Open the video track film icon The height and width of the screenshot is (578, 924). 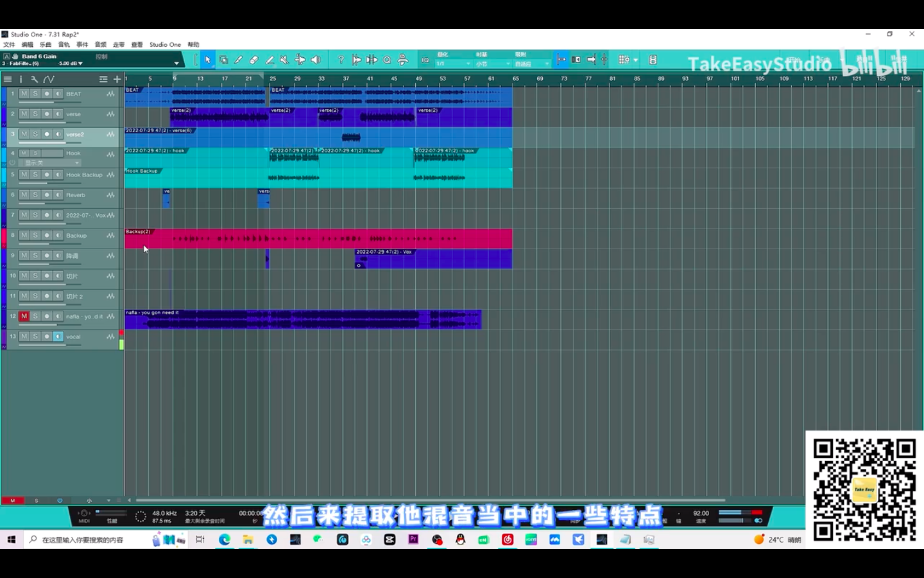(x=653, y=60)
